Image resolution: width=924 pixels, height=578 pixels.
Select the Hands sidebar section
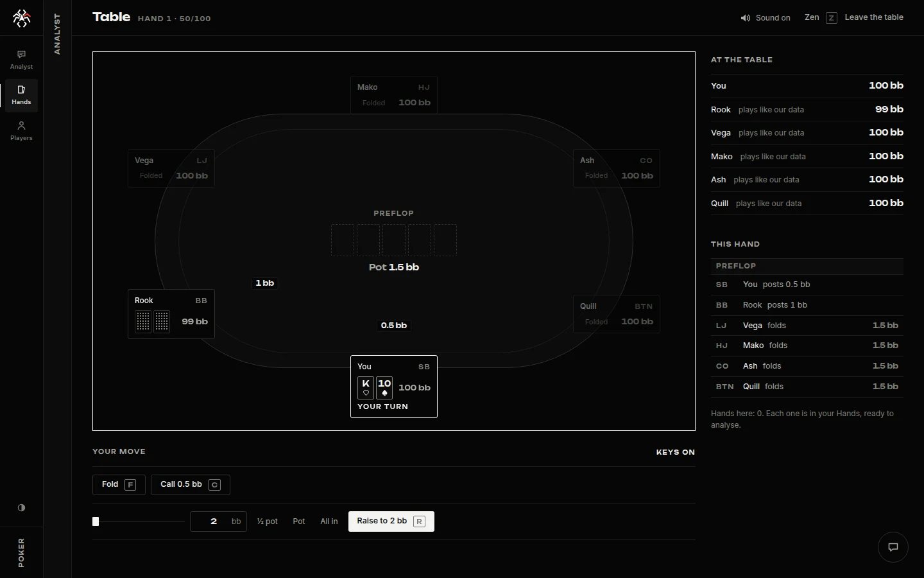point(21,95)
